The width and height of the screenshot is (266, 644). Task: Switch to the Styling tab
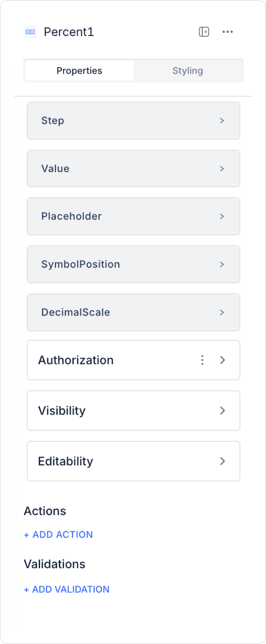click(188, 71)
